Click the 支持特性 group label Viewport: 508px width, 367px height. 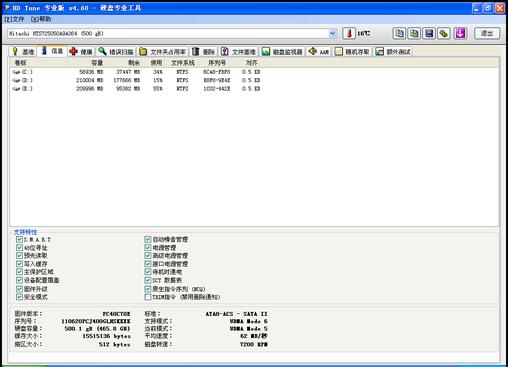[x=25, y=232]
